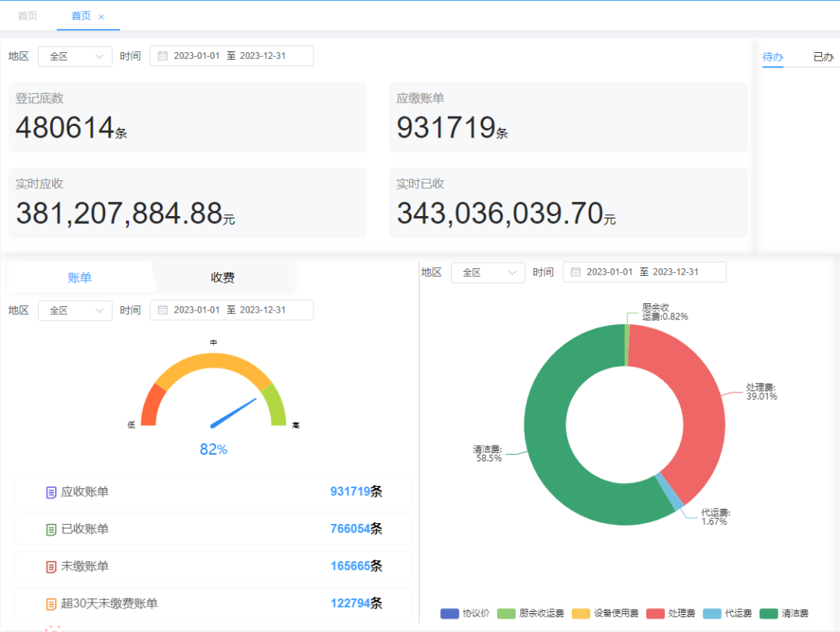The height and width of the screenshot is (632, 840).
Task: Open 地区 dropdown in the 账单 panel
Action: pyautogui.click(x=75, y=310)
